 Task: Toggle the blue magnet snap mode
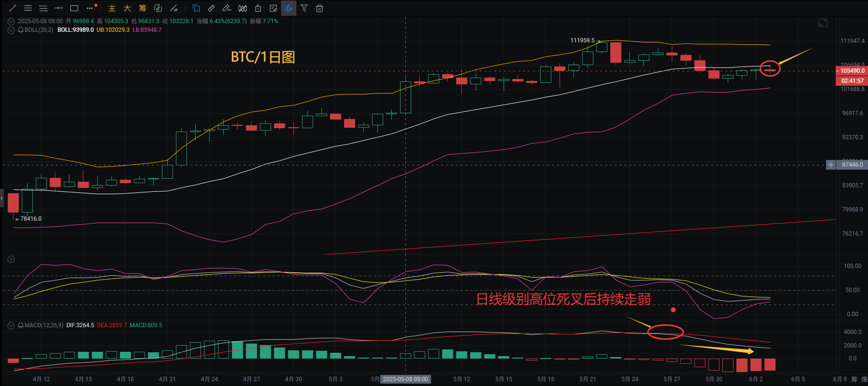click(289, 8)
